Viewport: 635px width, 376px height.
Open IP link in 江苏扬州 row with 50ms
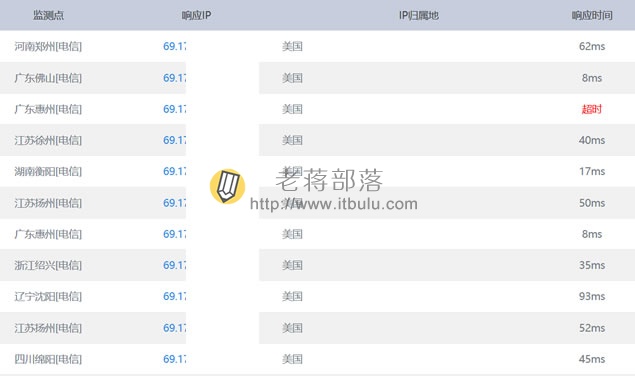pos(175,203)
